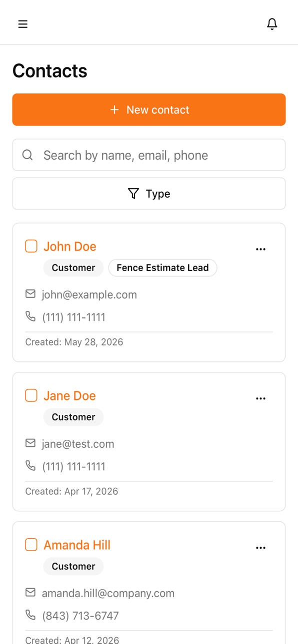The image size is (298, 644).
Task: Open the Type filter dropdown
Action: [149, 194]
